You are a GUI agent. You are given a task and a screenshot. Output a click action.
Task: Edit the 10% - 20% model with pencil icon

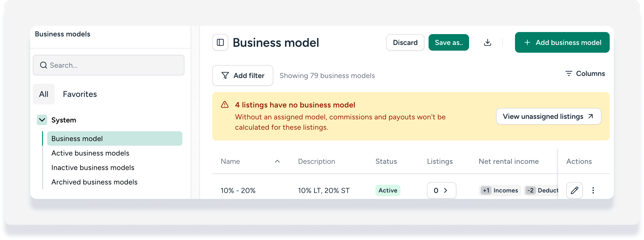pyautogui.click(x=574, y=190)
